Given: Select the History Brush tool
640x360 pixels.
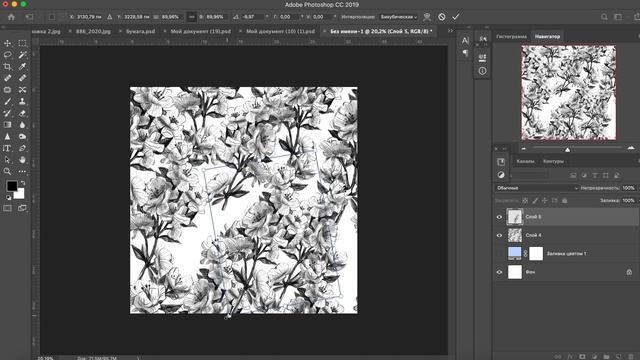Looking at the screenshot, I should [x=7, y=113].
